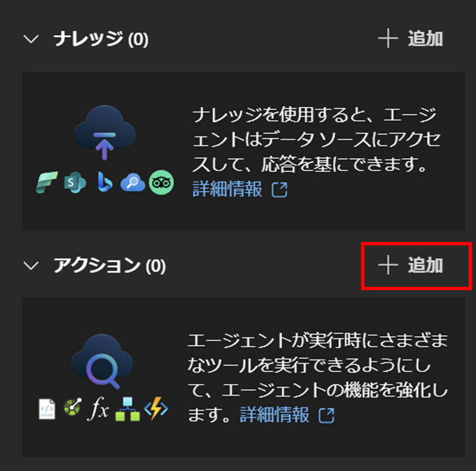Collapse the ナレッジ section chevron
This screenshot has width=476, height=471.
click(x=31, y=39)
